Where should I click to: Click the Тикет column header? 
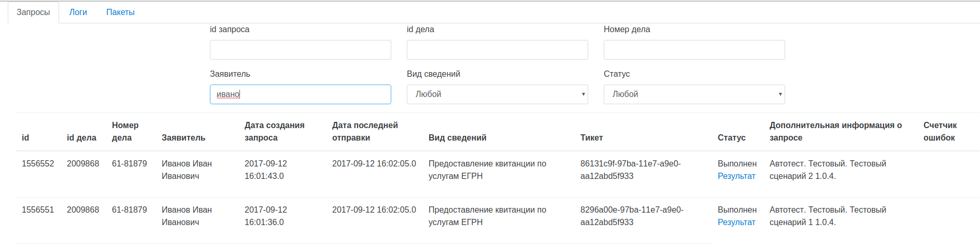click(x=591, y=138)
